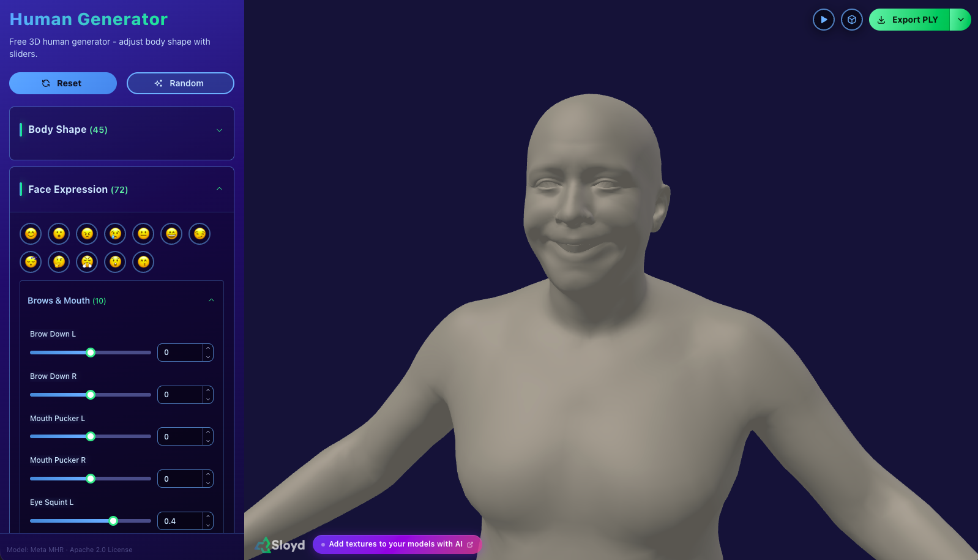Apply the sleeping face preset

(31, 262)
